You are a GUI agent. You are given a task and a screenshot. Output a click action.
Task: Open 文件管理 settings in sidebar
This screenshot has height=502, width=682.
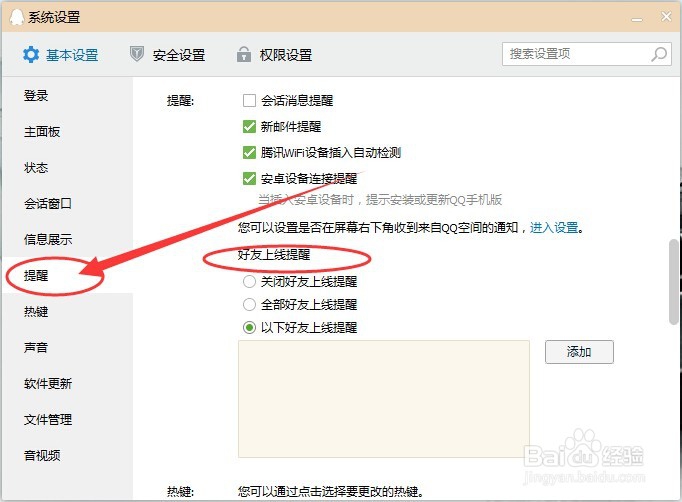48,420
